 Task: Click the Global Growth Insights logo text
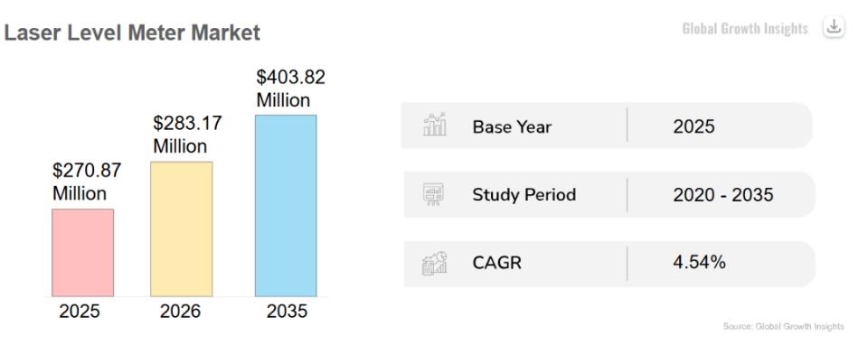click(745, 28)
